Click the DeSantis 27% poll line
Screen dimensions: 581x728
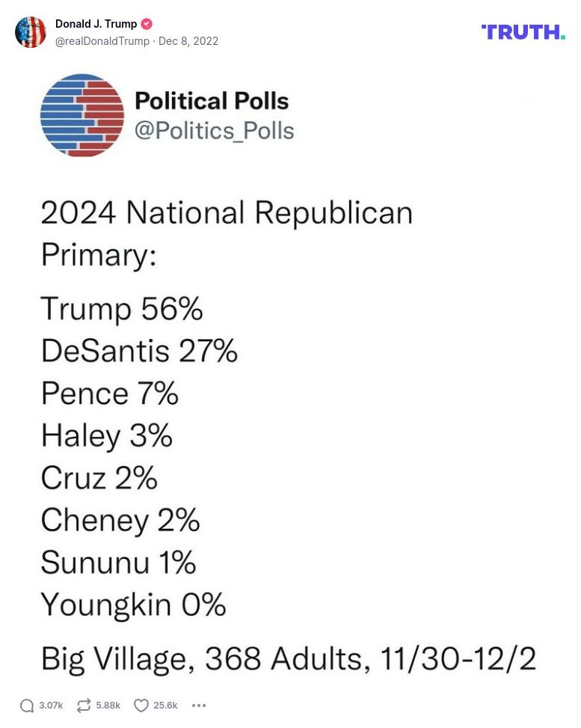(139, 350)
